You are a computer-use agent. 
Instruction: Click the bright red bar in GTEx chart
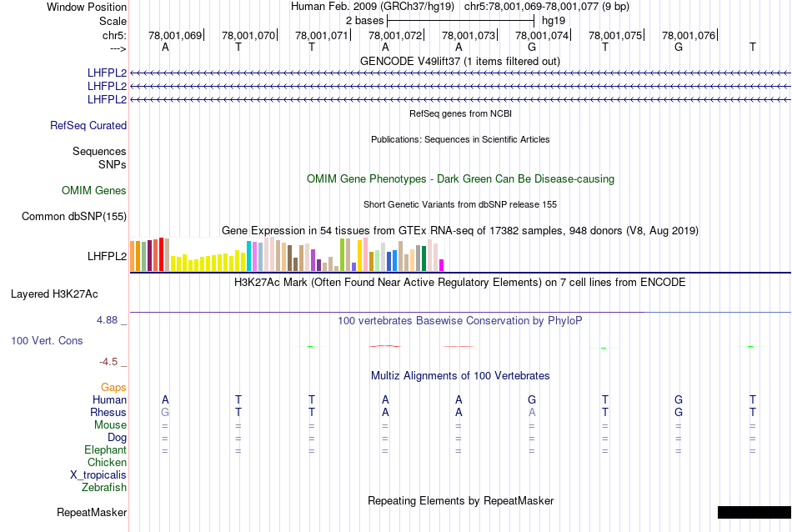[x=161, y=254]
